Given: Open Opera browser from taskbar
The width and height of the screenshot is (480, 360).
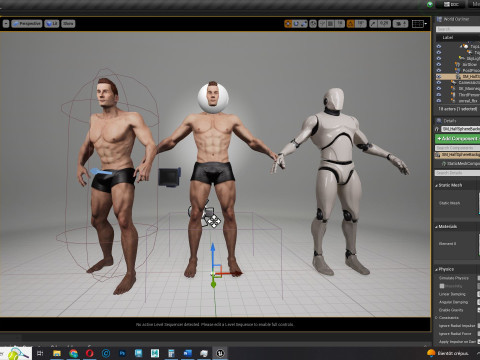Looking at the screenshot, I should [x=89, y=353].
